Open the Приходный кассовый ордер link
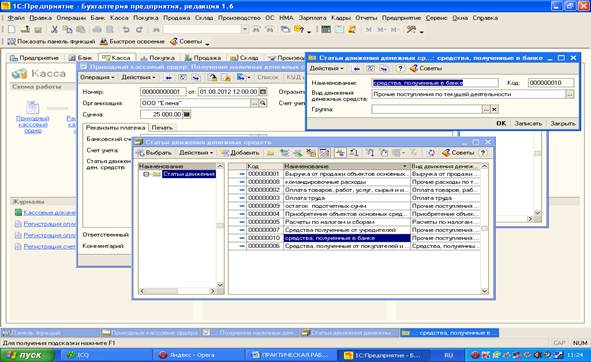Image resolution: width=591 pixels, height=362 pixels. (32, 124)
